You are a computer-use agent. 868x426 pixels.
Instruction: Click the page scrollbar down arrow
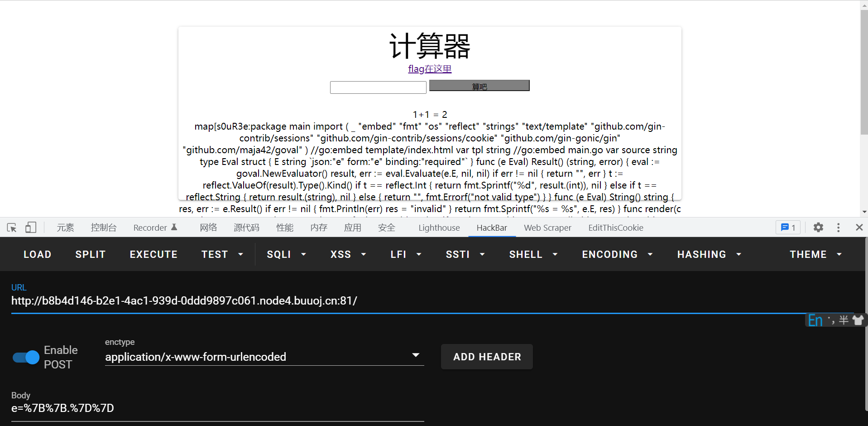coord(864,212)
